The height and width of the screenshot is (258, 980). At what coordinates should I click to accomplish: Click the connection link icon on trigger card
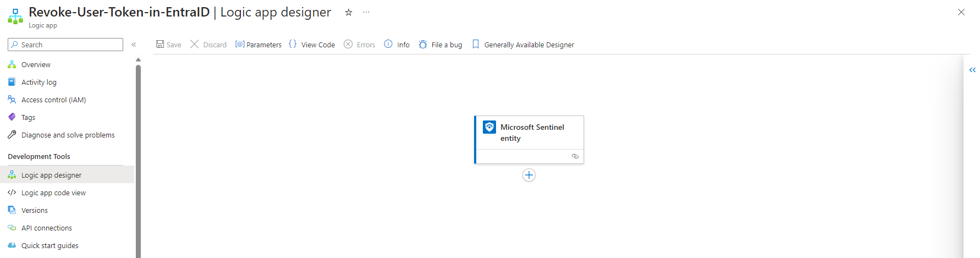pyautogui.click(x=575, y=156)
